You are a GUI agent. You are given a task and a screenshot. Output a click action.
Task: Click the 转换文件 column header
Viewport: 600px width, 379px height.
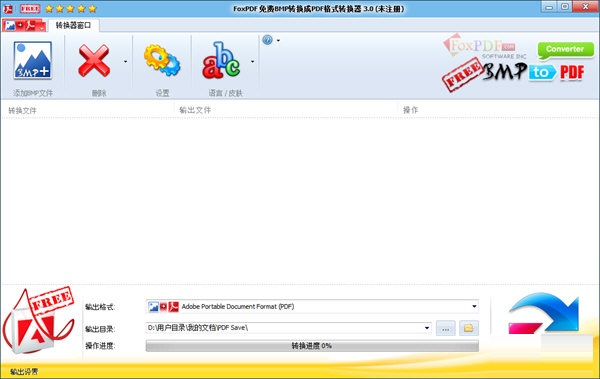(22, 110)
